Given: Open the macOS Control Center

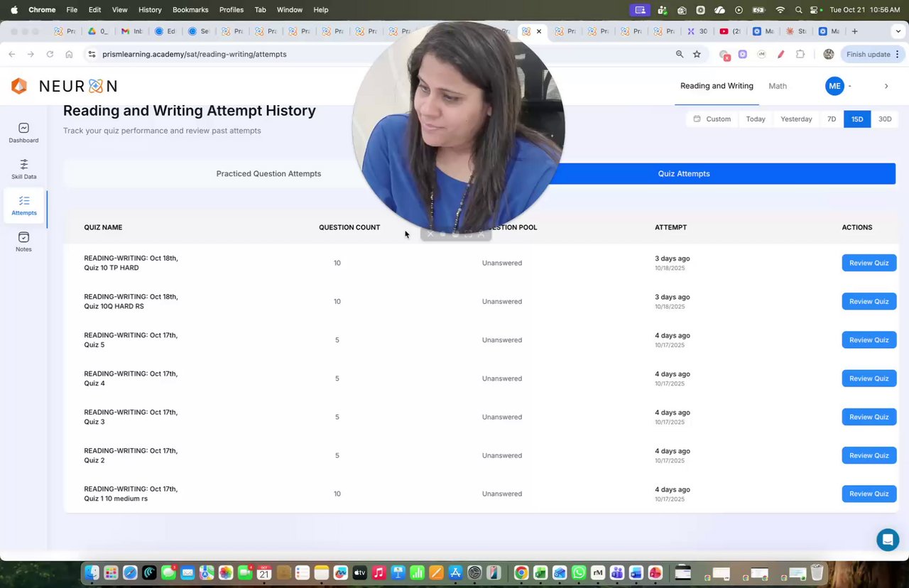Looking at the screenshot, I should (814, 10).
